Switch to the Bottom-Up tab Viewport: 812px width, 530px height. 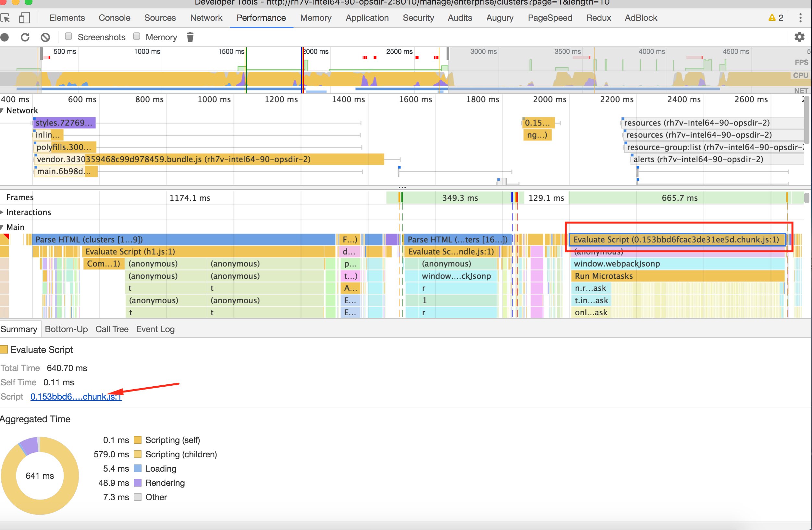[66, 329]
